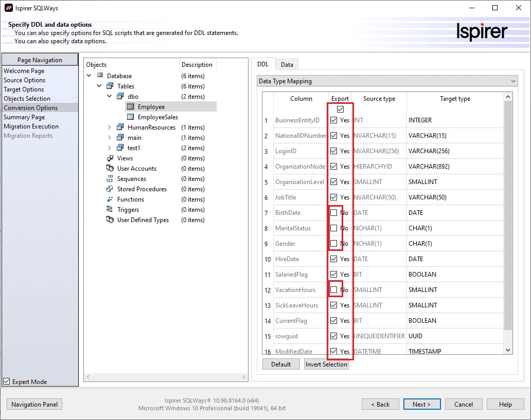Expand the HumanResources schema node
Image resolution: width=531 pixels, height=420 pixels.
110,127
